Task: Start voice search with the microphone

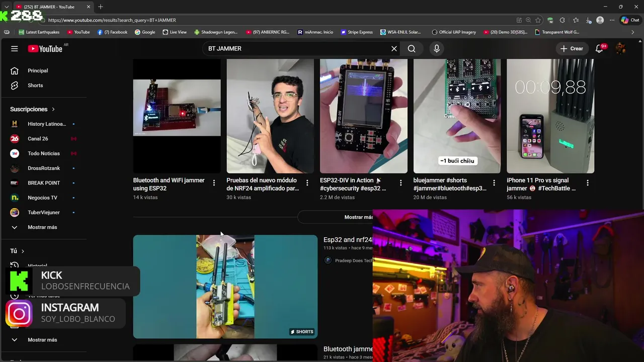Action: click(x=437, y=49)
